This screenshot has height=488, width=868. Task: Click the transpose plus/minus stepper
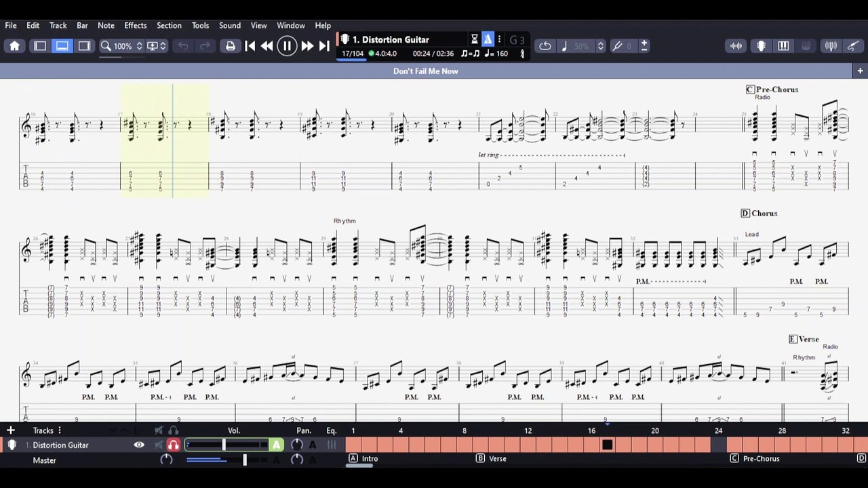[x=644, y=46]
